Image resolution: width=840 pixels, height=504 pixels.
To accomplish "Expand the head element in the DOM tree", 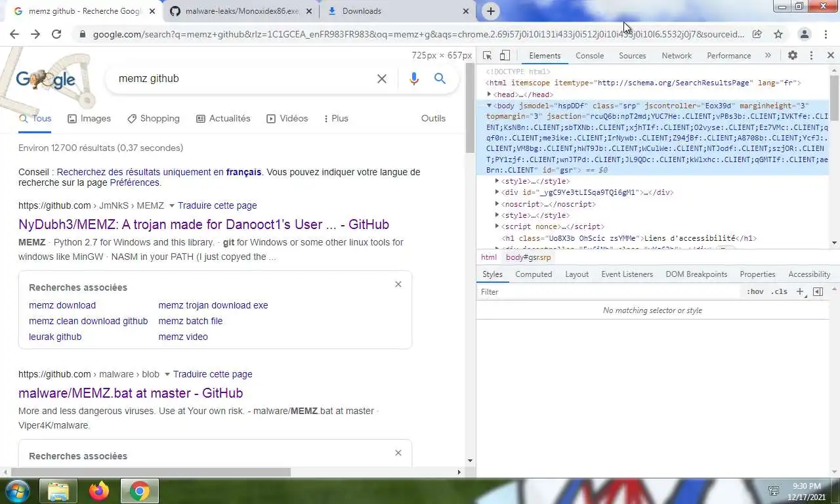I will (489, 94).
